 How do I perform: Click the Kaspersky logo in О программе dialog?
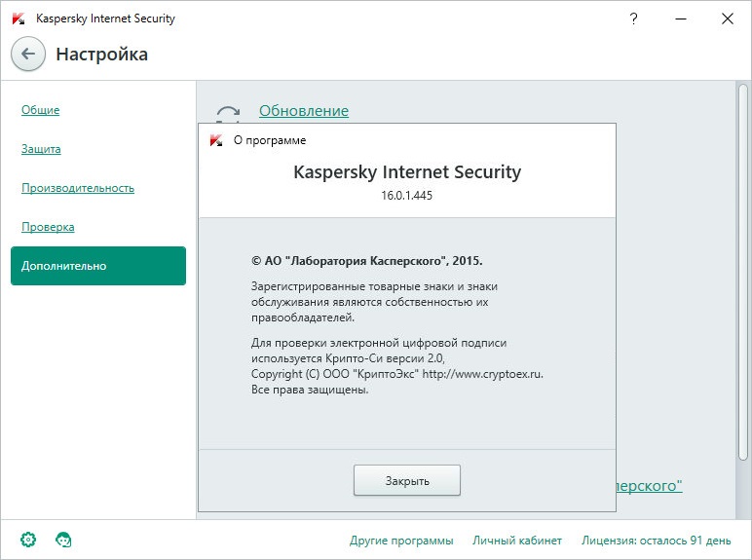pos(216,140)
